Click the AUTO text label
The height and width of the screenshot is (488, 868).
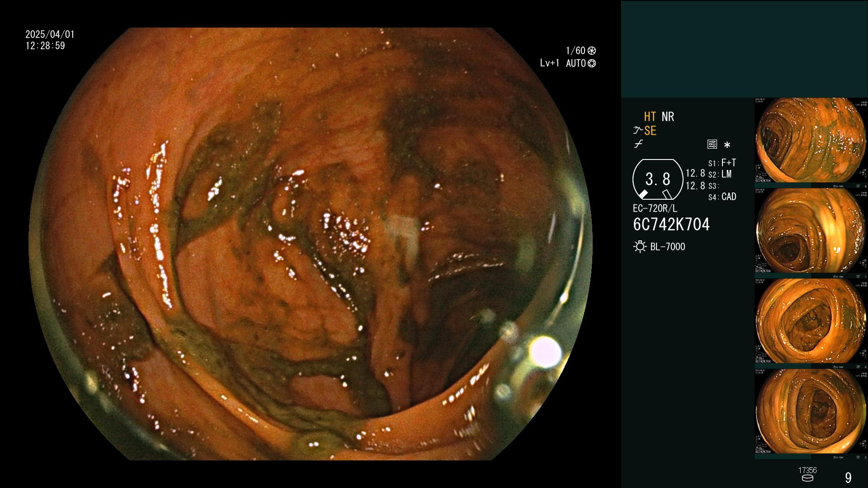[x=576, y=63]
